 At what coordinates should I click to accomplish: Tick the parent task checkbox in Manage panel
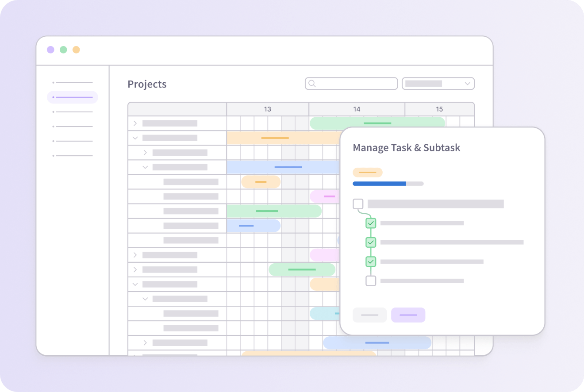click(x=357, y=204)
